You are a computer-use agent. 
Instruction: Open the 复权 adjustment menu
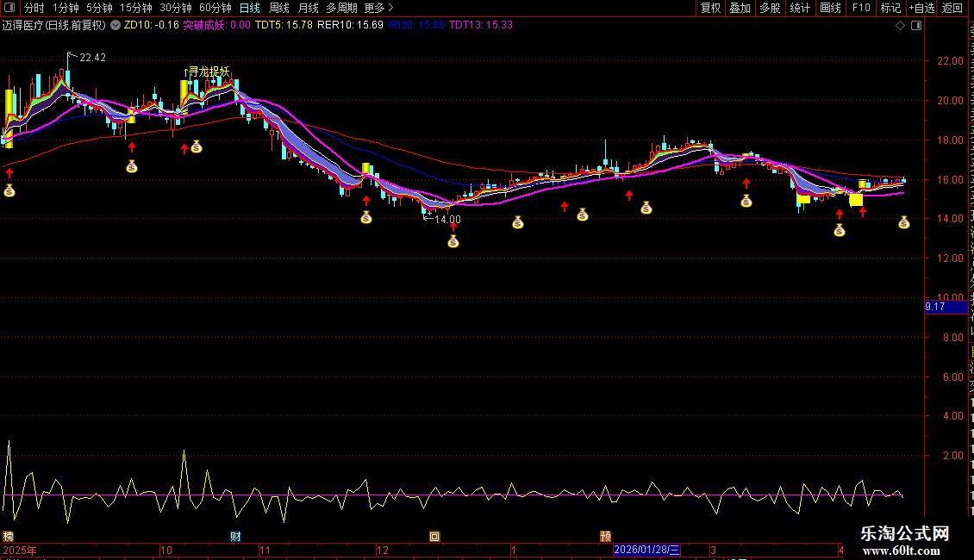click(x=710, y=8)
